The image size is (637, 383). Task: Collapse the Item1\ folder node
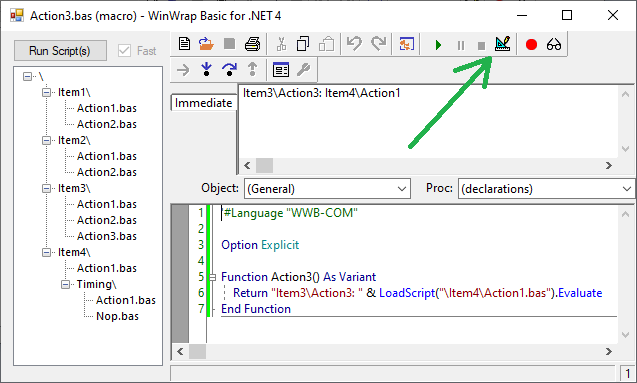tap(46, 93)
